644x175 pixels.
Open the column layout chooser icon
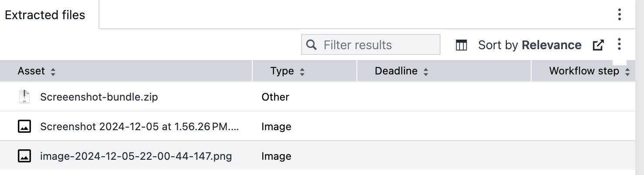tap(461, 45)
